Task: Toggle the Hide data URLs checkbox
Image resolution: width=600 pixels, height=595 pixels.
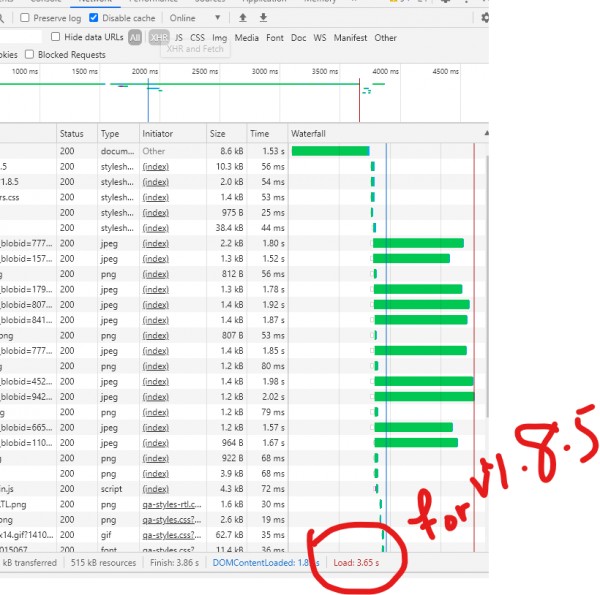Action: 56,37
